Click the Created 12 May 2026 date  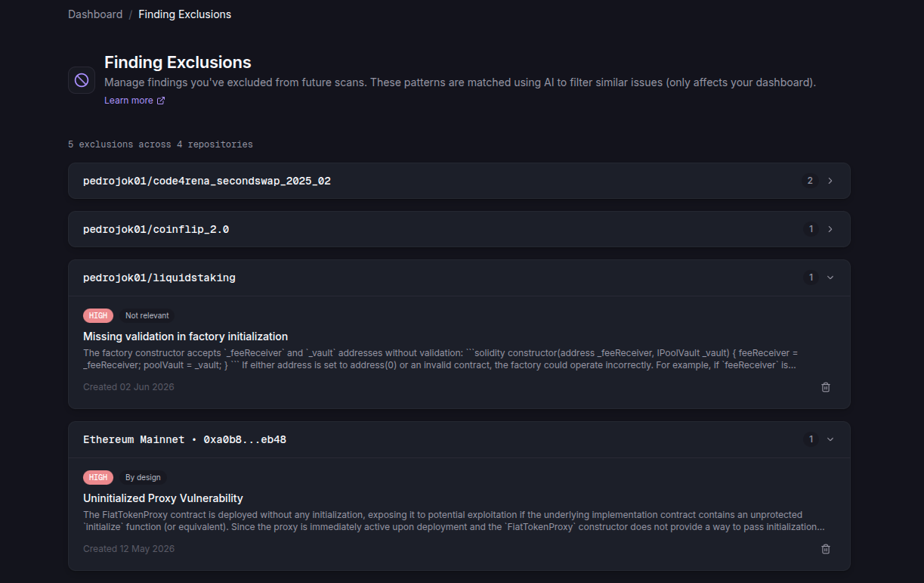coord(128,549)
